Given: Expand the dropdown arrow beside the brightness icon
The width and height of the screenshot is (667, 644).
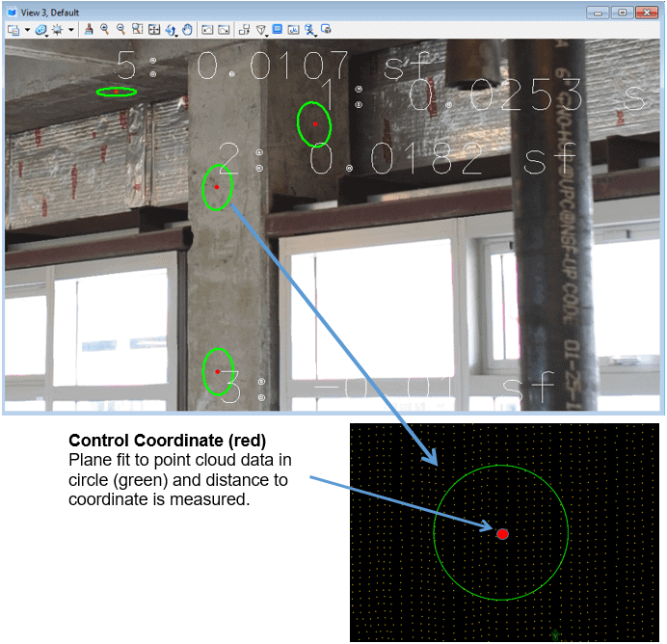Looking at the screenshot, I should pyautogui.click(x=71, y=30).
